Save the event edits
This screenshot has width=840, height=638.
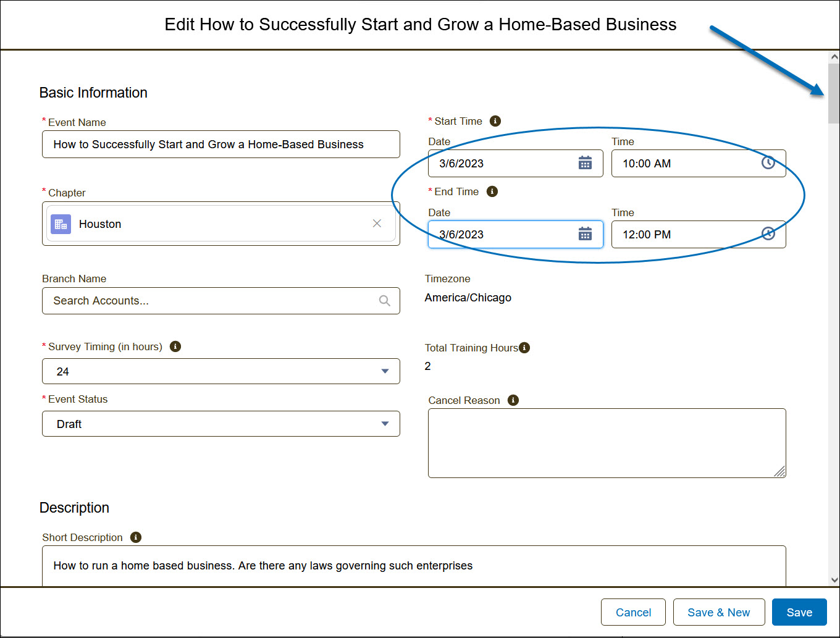tap(799, 612)
